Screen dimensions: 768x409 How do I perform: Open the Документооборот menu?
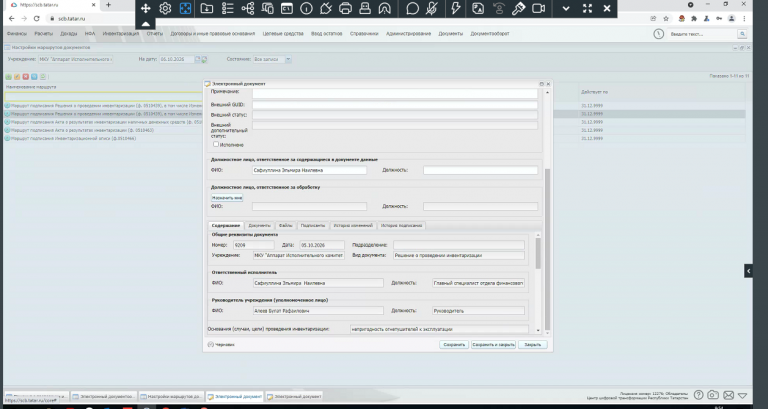[490, 34]
